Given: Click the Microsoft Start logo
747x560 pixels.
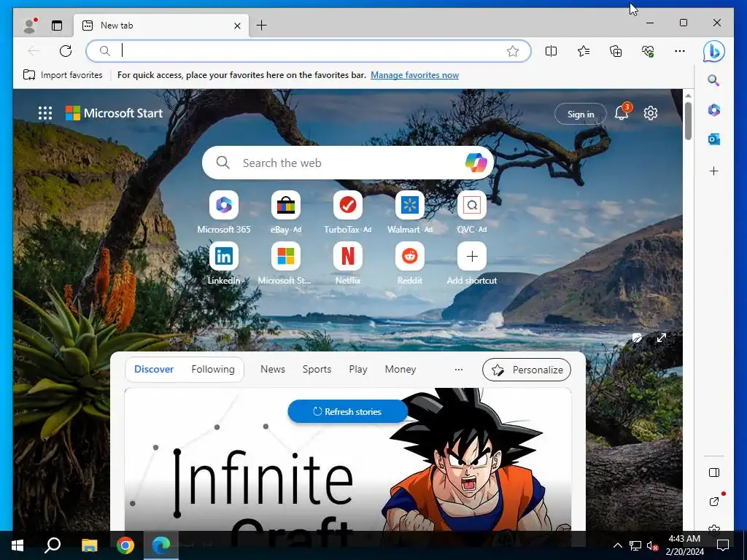Looking at the screenshot, I should click(x=114, y=113).
